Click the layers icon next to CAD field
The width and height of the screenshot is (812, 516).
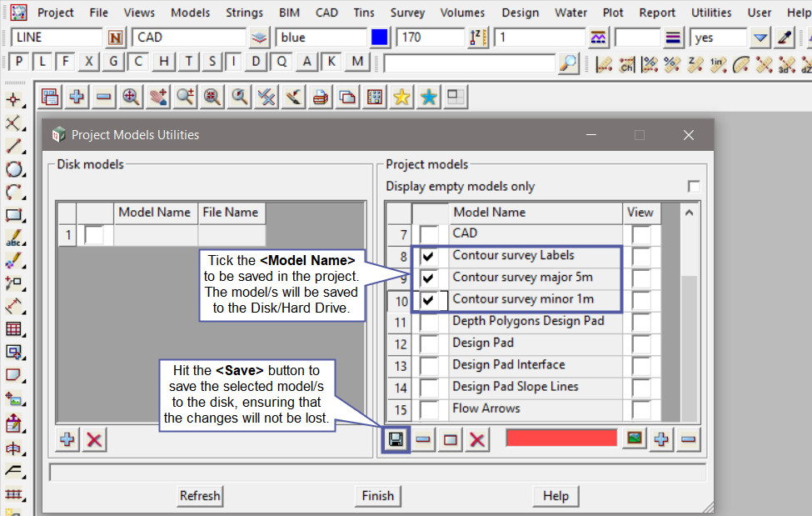pyautogui.click(x=260, y=38)
